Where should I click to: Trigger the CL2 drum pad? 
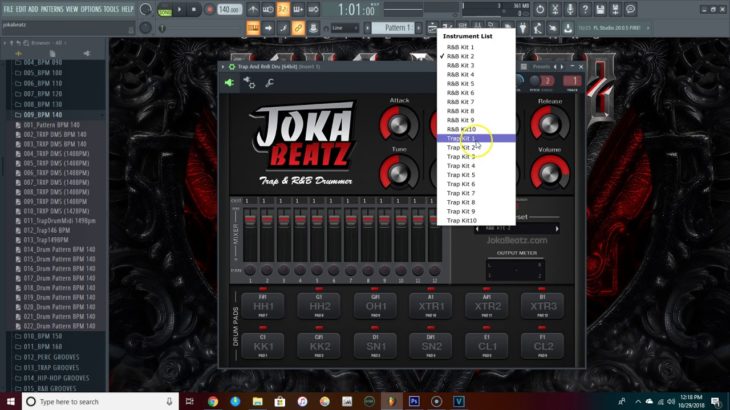pos(543,346)
